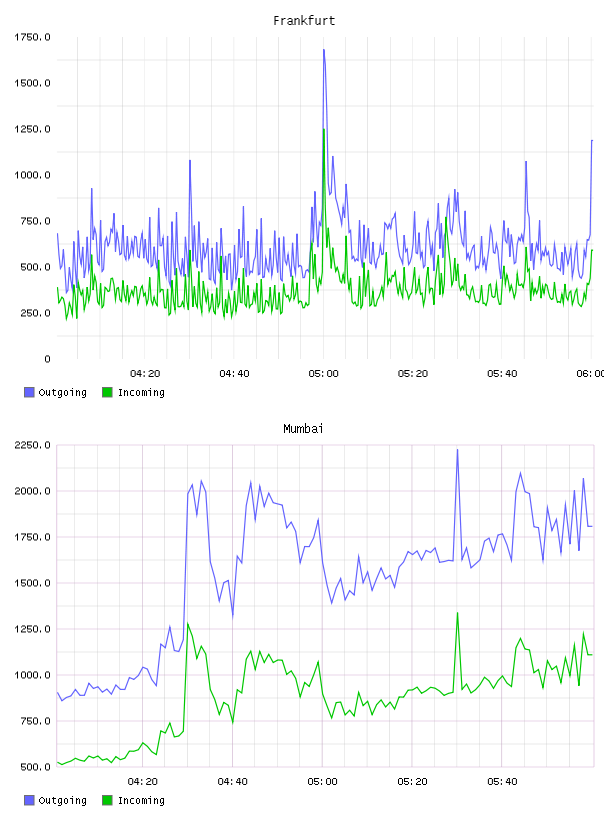The image size is (608, 816).
Task: Click the 1750.0 y-axis label on the Frankfurt chart
Action: (x=32, y=37)
